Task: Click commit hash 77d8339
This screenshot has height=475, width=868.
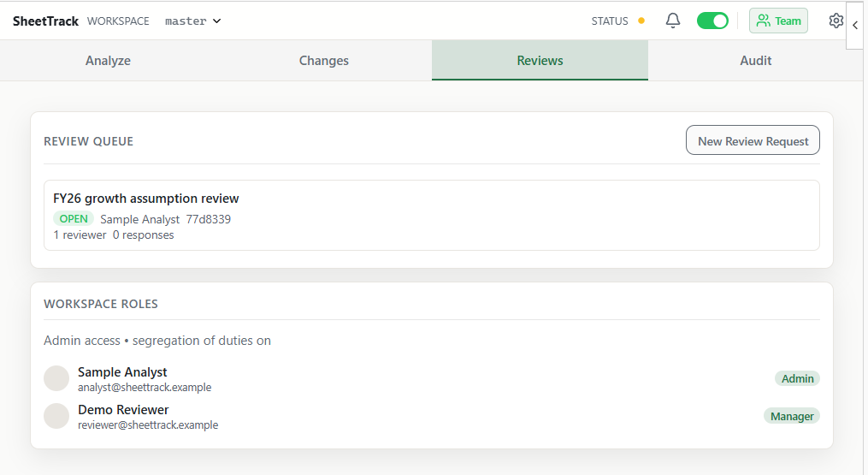Action: pos(208,219)
